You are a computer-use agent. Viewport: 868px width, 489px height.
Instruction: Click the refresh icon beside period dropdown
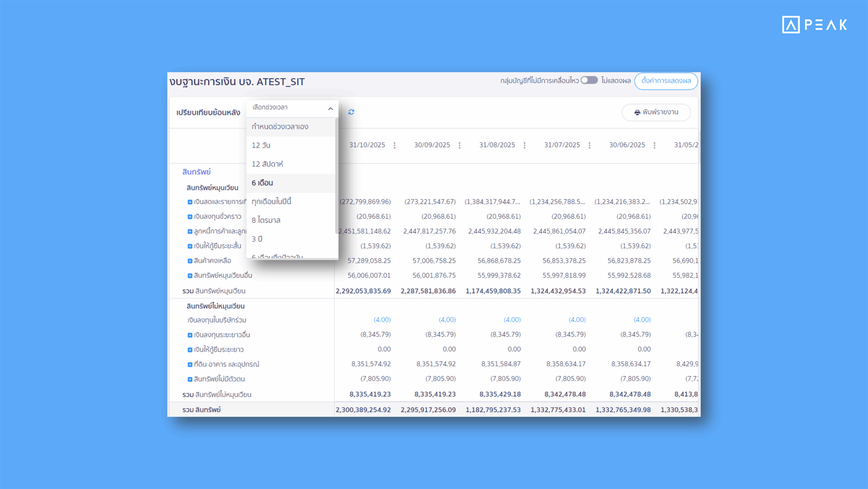pos(351,112)
